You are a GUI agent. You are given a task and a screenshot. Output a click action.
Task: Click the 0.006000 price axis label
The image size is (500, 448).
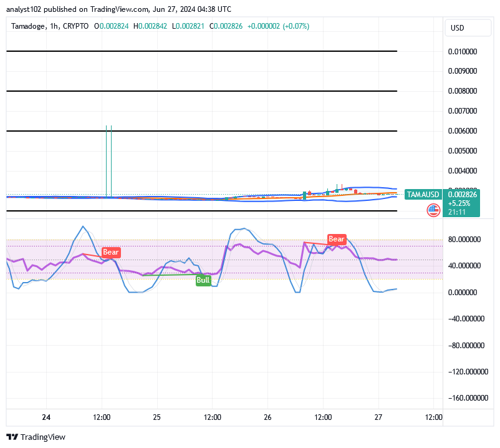pos(463,131)
